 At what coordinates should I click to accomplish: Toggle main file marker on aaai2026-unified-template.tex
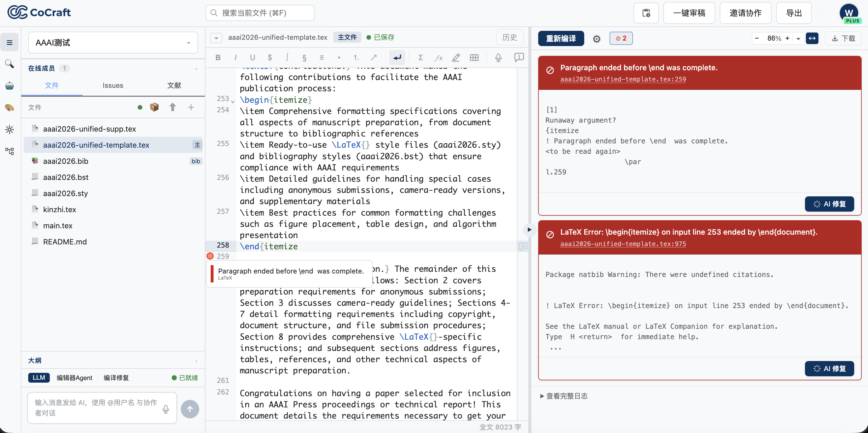[197, 145]
